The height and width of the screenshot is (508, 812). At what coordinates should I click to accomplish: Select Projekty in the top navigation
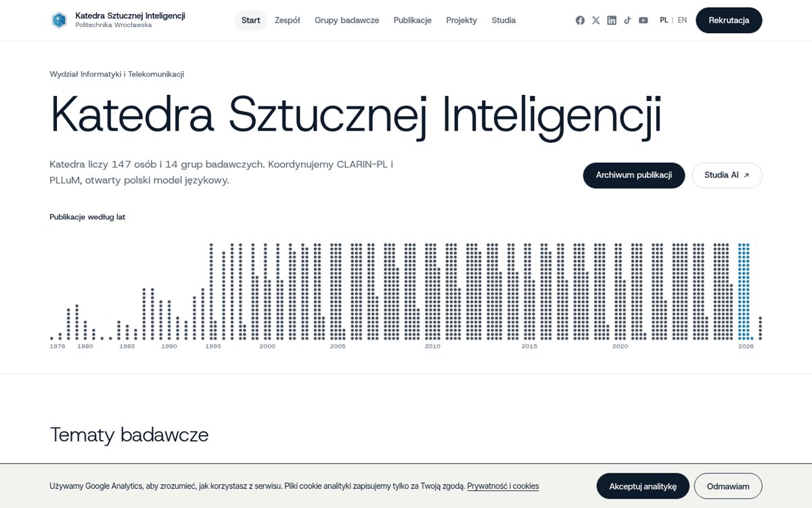click(461, 20)
